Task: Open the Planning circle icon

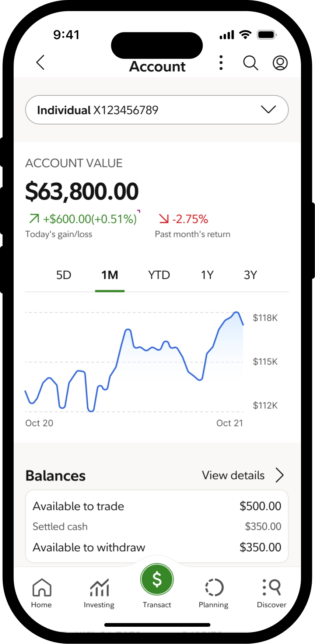Action: click(214, 588)
